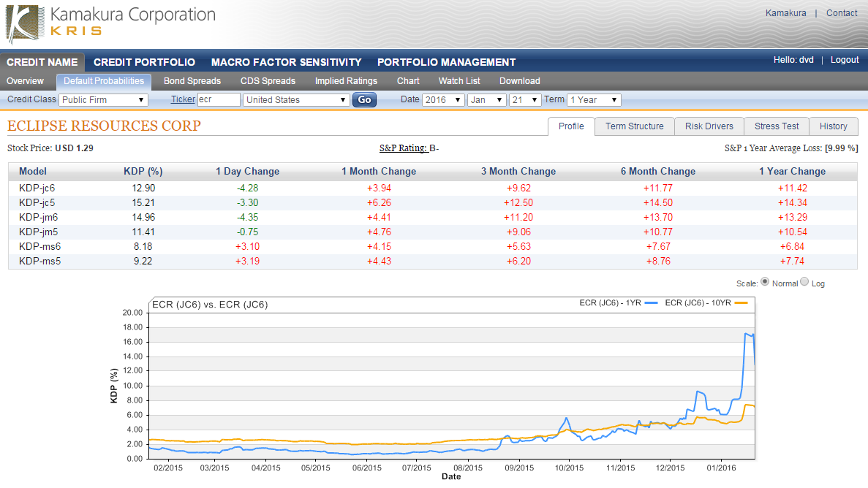Viewport: 868px width, 488px height.
Task: Open the United States country dropdown
Action: coord(296,99)
